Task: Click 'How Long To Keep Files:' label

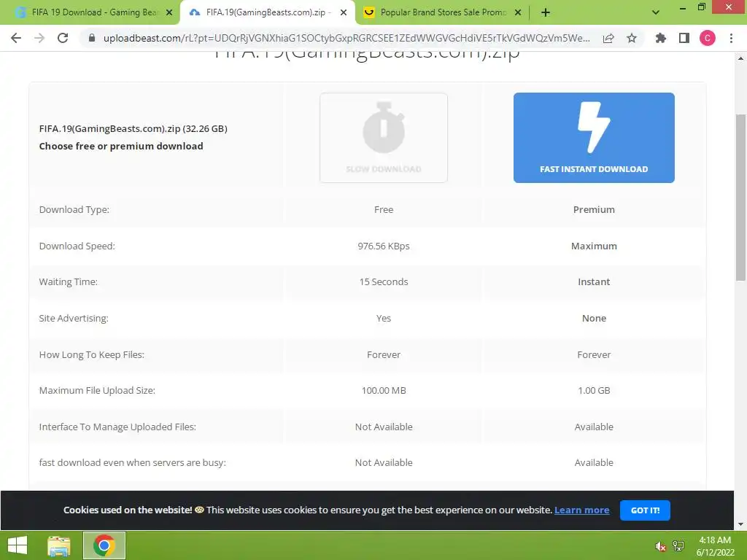Action: (x=91, y=355)
